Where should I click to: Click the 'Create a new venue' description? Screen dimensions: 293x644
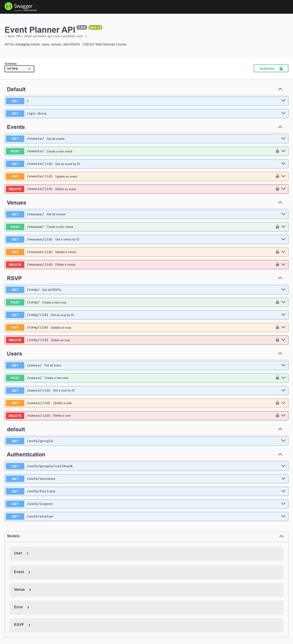click(60, 227)
